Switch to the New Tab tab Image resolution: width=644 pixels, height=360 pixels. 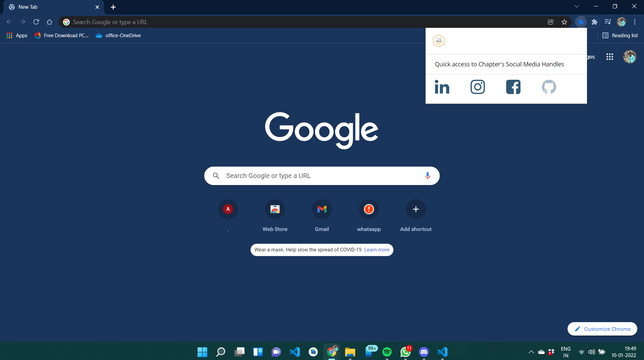(54, 7)
